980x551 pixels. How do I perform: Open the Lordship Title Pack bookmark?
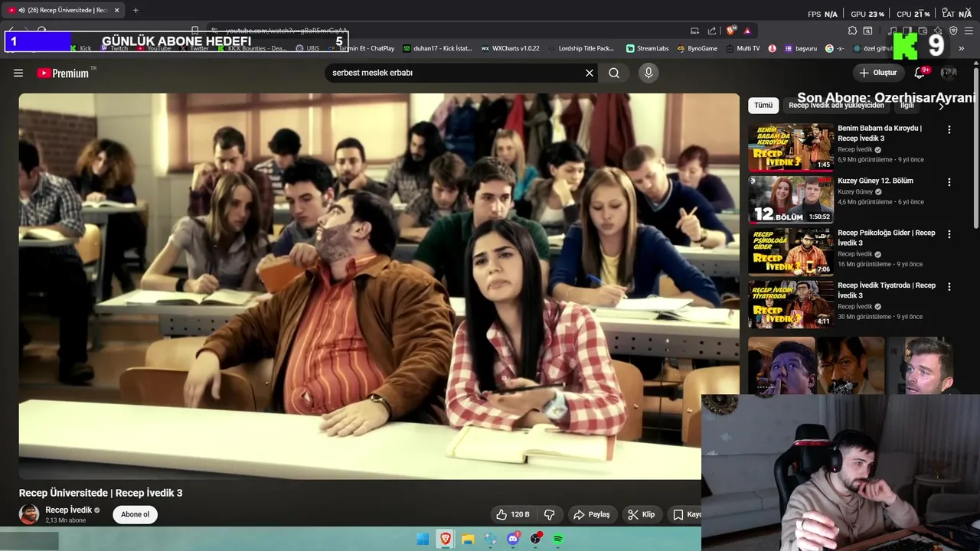(x=581, y=48)
